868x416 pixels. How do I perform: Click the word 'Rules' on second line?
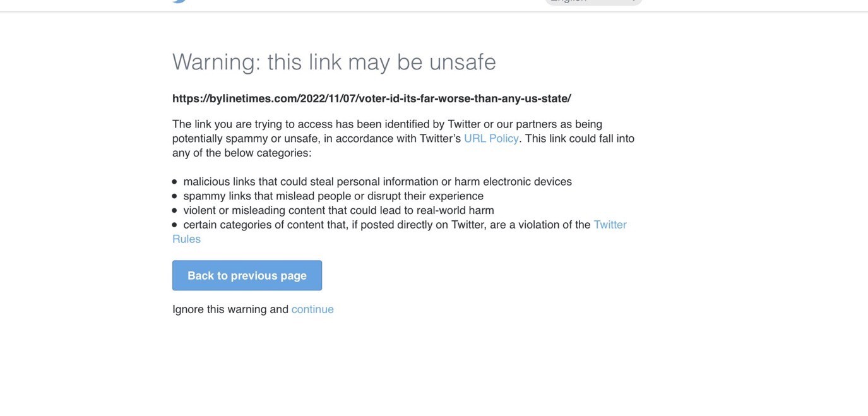pos(186,239)
